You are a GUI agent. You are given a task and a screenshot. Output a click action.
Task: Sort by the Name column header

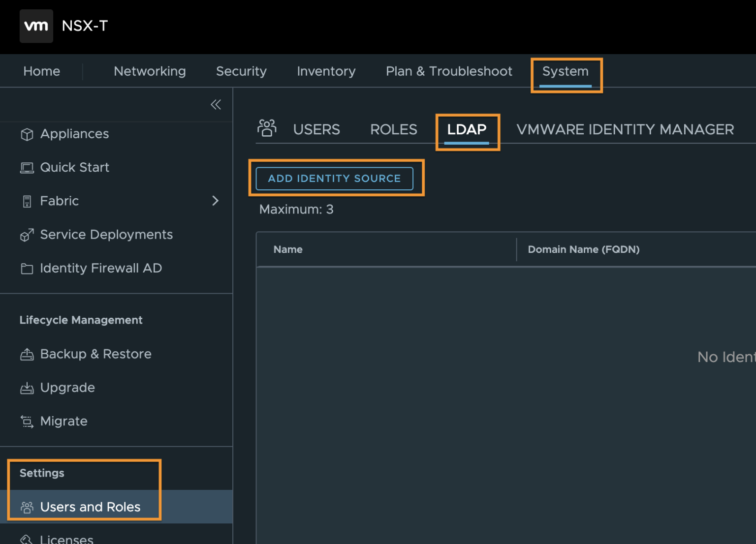pos(288,249)
